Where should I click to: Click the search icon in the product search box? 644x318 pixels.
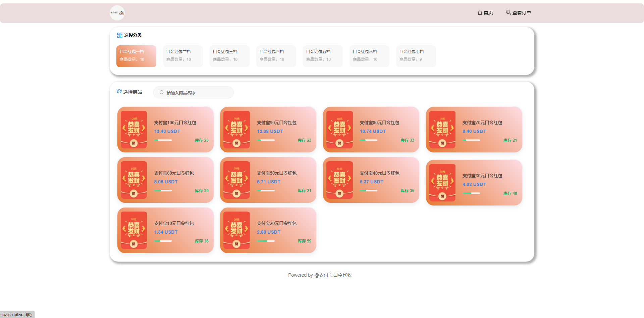162,92
